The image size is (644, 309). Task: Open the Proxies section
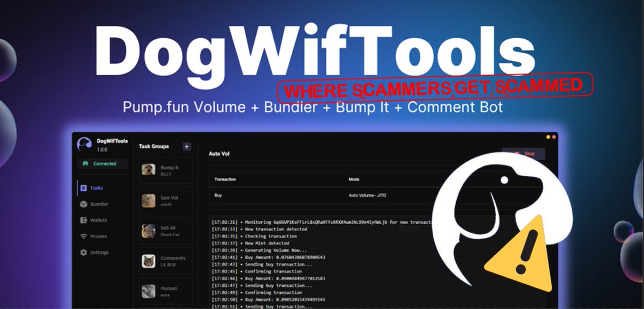pos(93,236)
